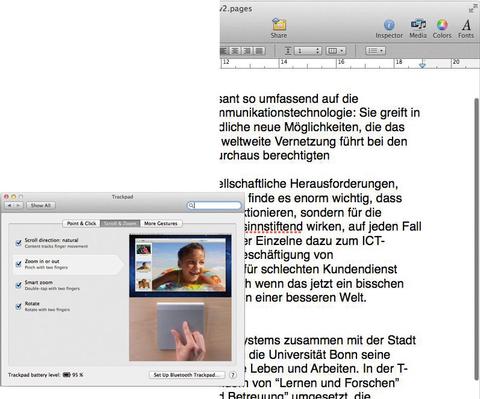Image resolution: width=480 pixels, height=399 pixels.
Task: Disable the Smart zoom checkbox
Action: point(19,285)
